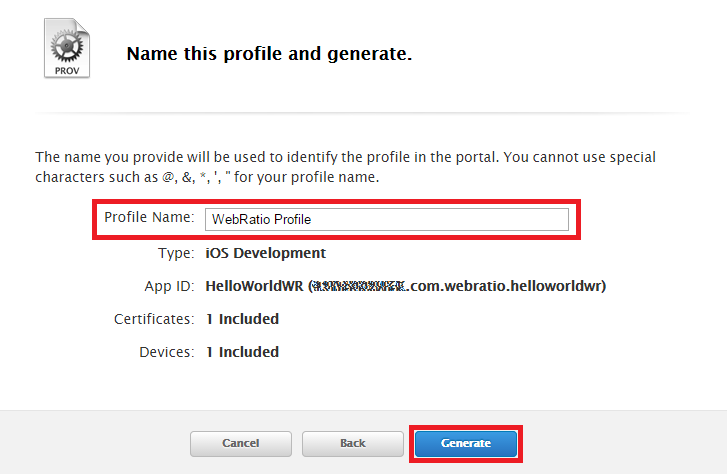Click the 'Devices:' label
The height and width of the screenshot is (474, 727).
click(166, 352)
